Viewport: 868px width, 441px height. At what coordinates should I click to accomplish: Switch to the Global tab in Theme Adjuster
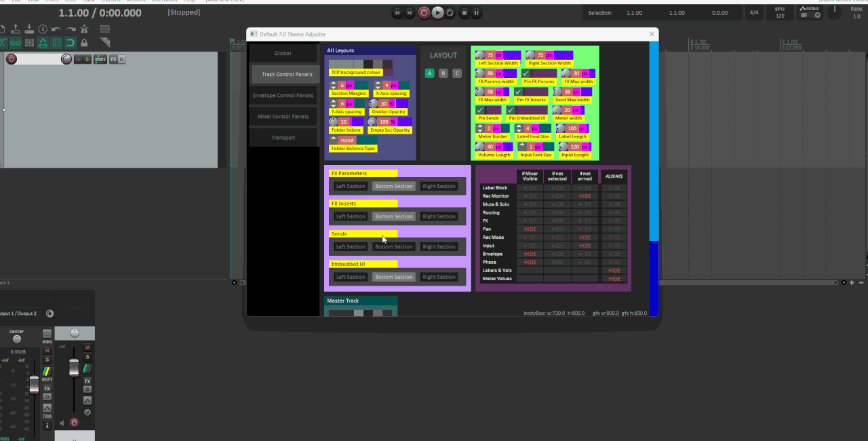(x=283, y=53)
